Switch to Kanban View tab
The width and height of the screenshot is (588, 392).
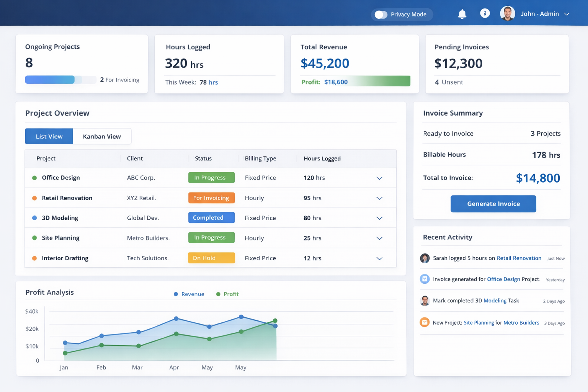(102, 136)
